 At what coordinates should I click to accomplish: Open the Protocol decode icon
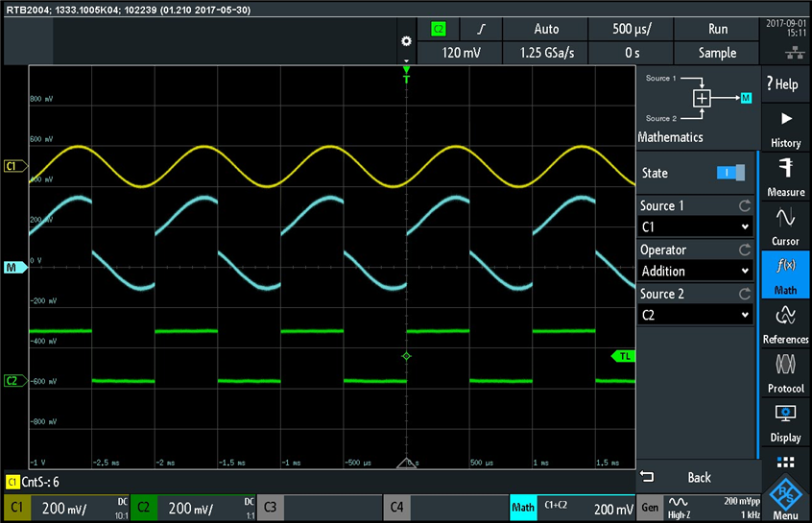(785, 373)
